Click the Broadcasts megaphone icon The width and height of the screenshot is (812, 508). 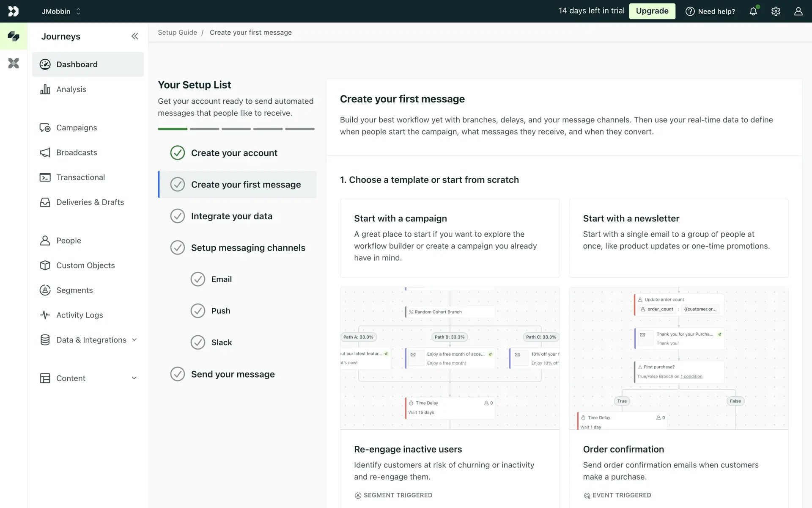pyautogui.click(x=45, y=152)
